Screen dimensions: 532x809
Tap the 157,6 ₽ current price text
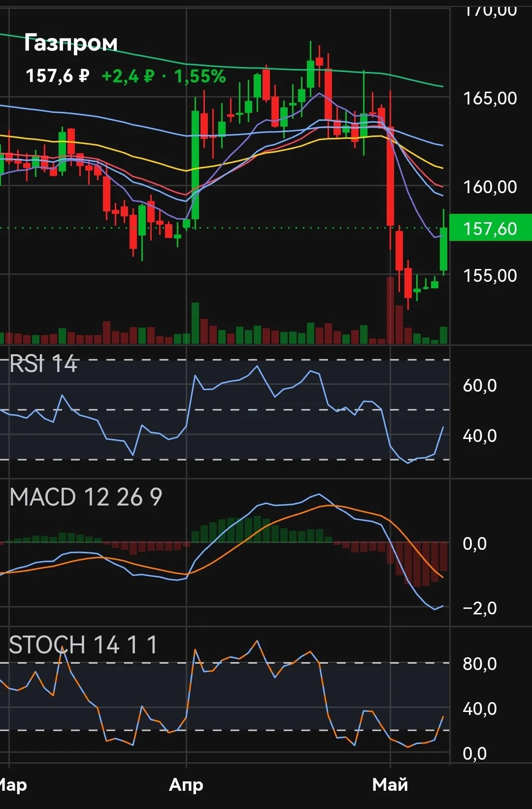click(x=58, y=76)
